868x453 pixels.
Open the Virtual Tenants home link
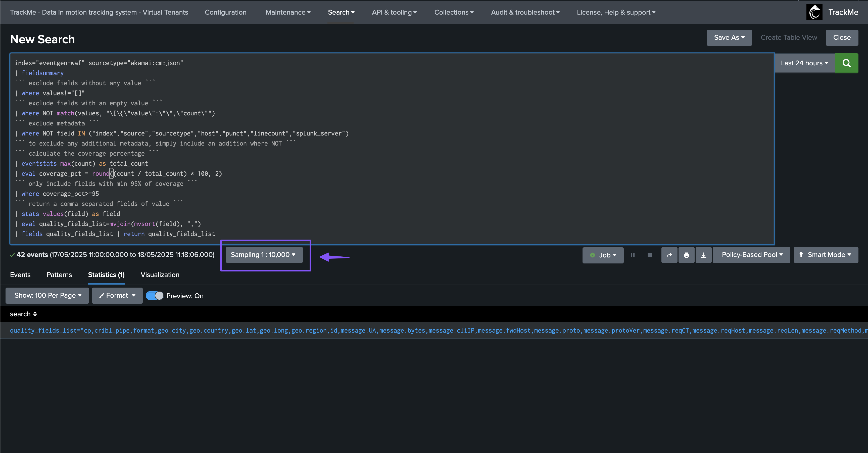pos(99,13)
